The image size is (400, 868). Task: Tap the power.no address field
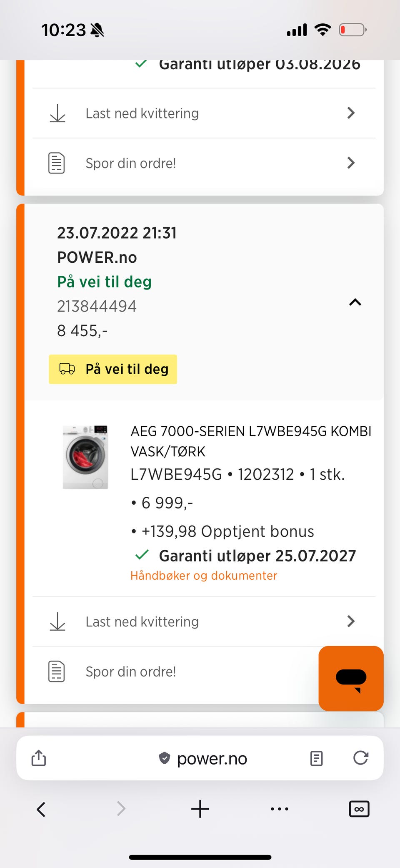(x=212, y=758)
